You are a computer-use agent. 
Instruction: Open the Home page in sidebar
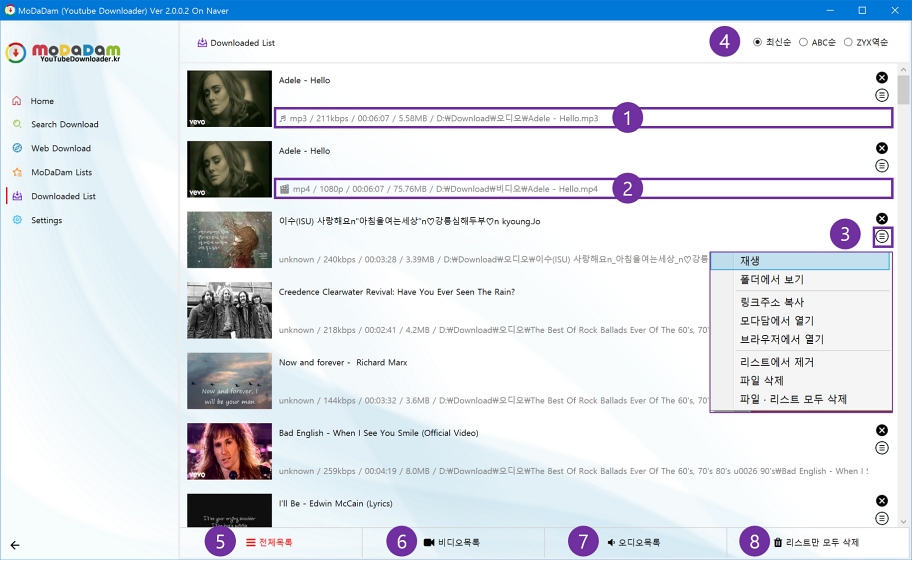[x=42, y=101]
